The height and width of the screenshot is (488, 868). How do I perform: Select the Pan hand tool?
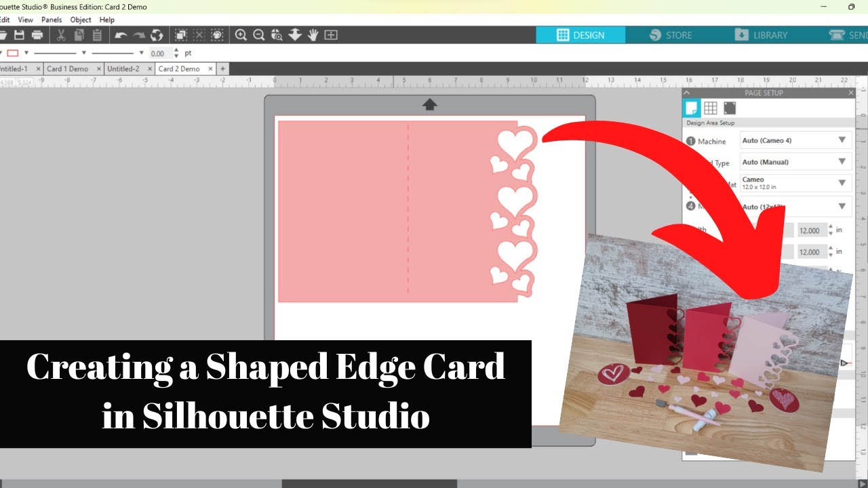click(313, 35)
